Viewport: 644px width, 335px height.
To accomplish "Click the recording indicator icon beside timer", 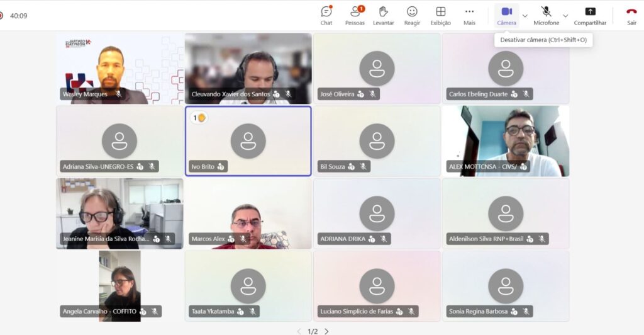I will [x=2, y=16].
